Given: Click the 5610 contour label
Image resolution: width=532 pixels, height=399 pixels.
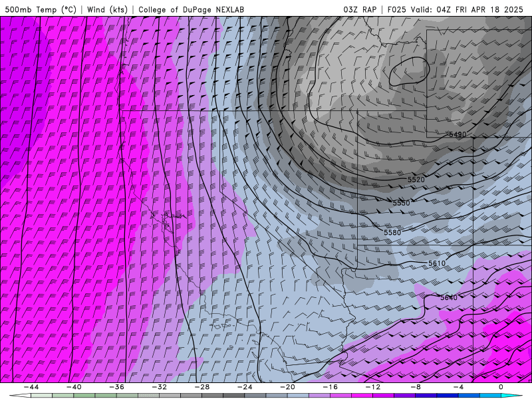Looking at the screenshot, I should (437, 263).
